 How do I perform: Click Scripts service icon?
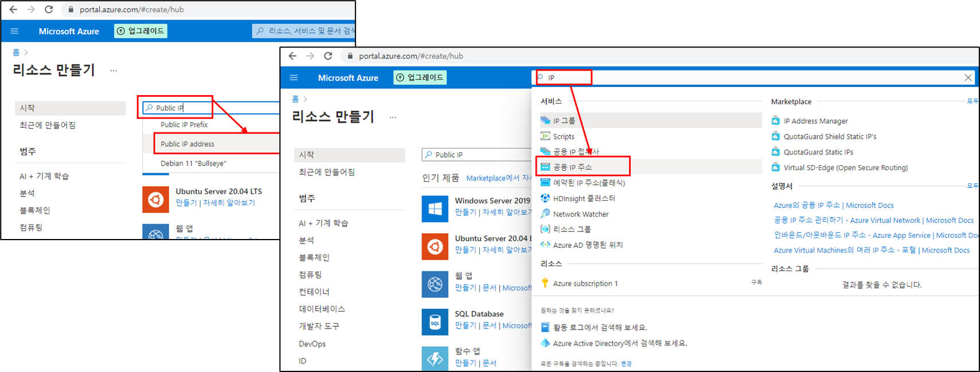point(545,136)
